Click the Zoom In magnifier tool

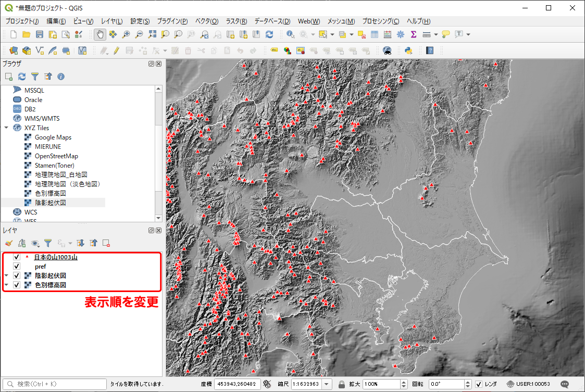click(x=126, y=34)
